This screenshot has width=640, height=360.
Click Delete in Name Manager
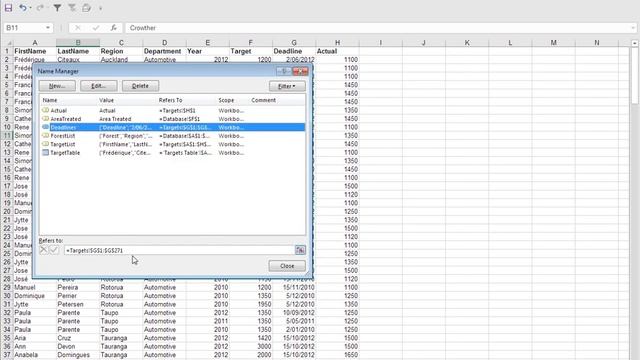(140, 86)
